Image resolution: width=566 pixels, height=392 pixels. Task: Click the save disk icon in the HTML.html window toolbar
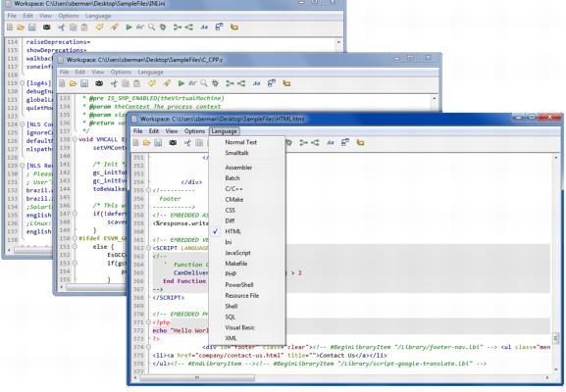(x=158, y=143)
